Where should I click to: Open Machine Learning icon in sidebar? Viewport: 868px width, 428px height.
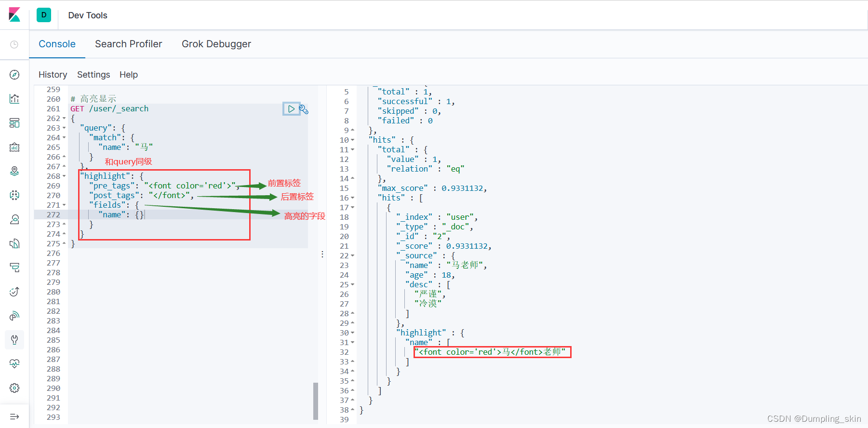(x=14, y=195)
